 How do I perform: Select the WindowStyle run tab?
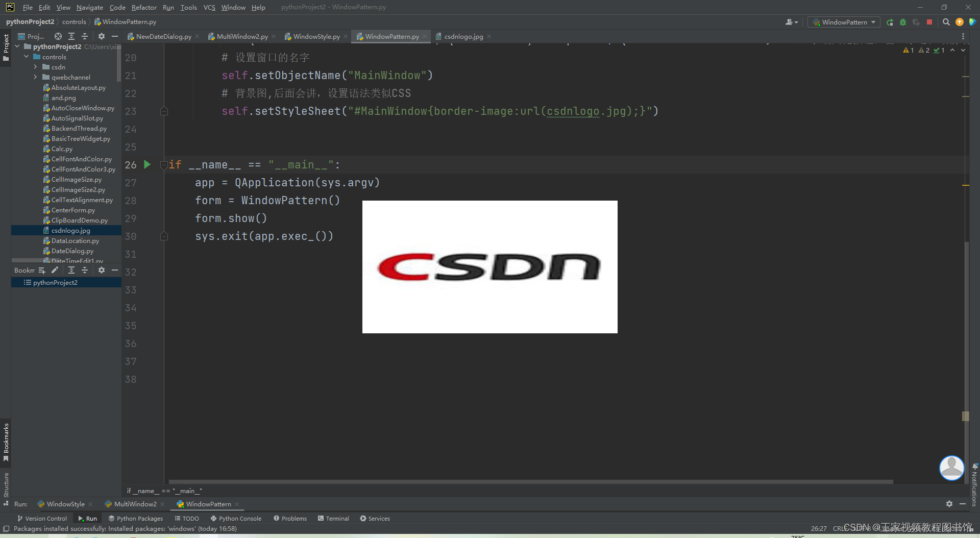[65, 504]
